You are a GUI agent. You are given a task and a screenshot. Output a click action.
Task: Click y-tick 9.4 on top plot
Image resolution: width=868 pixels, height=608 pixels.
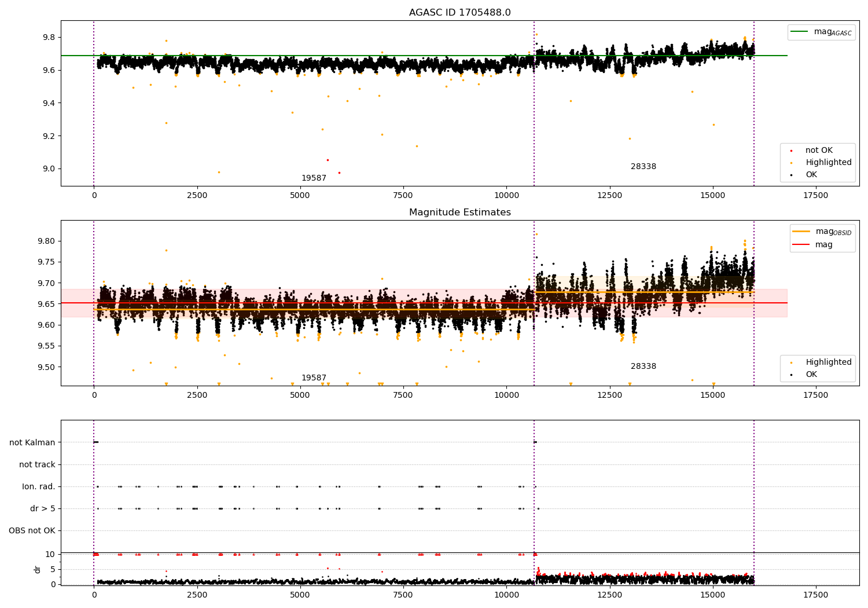tap(49, 103)
